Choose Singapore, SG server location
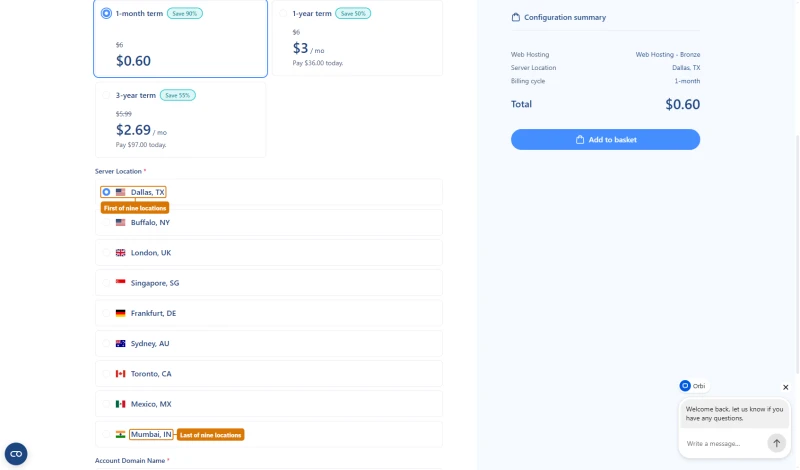 (x=268, y=283)
